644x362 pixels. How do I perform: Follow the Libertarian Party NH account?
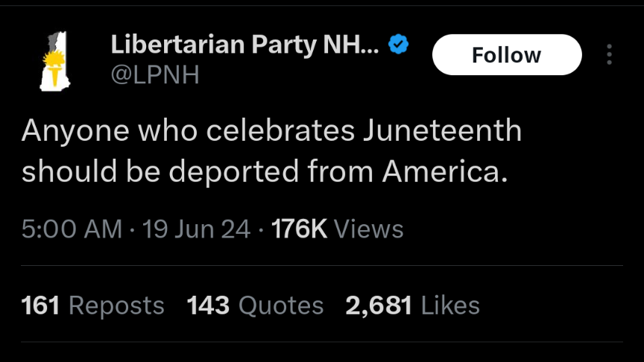(506, 55)
